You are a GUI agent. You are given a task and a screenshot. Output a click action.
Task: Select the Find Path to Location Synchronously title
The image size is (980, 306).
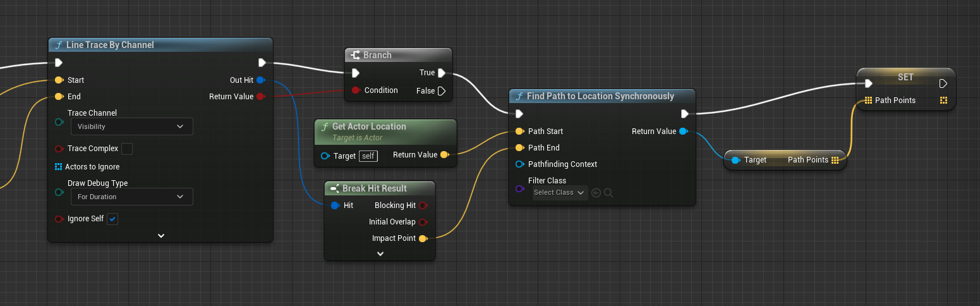pos(600,96)
